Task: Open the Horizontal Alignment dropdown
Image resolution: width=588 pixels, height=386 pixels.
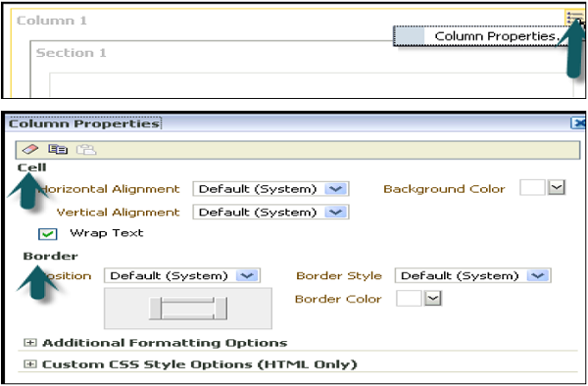Action: [270, 189]
